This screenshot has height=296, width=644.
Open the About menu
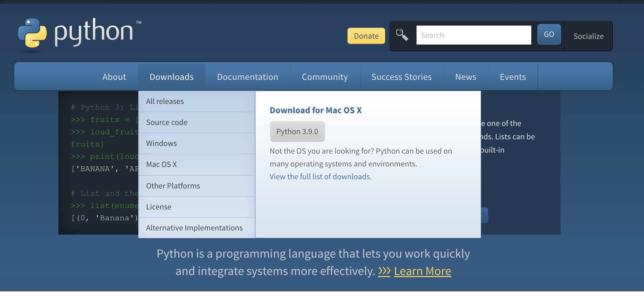(x=114, y=77)
